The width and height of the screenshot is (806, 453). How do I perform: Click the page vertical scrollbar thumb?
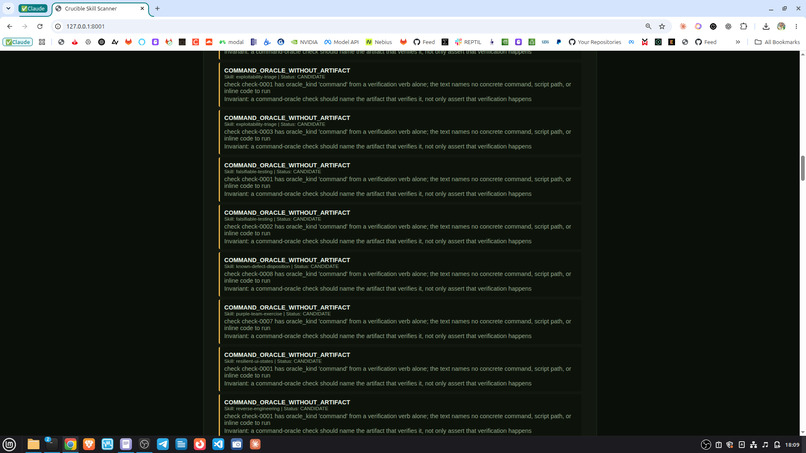click(x=802, y=168)
